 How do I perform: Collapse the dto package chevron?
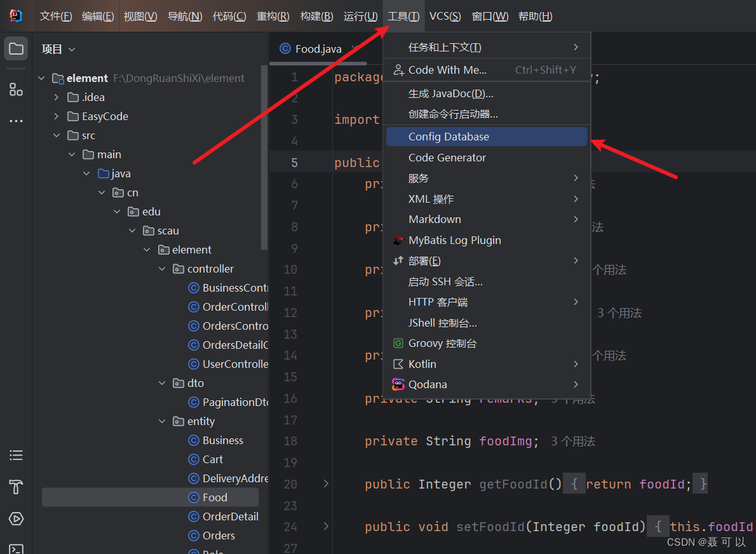pyautogui.click(x=162, y=383)
